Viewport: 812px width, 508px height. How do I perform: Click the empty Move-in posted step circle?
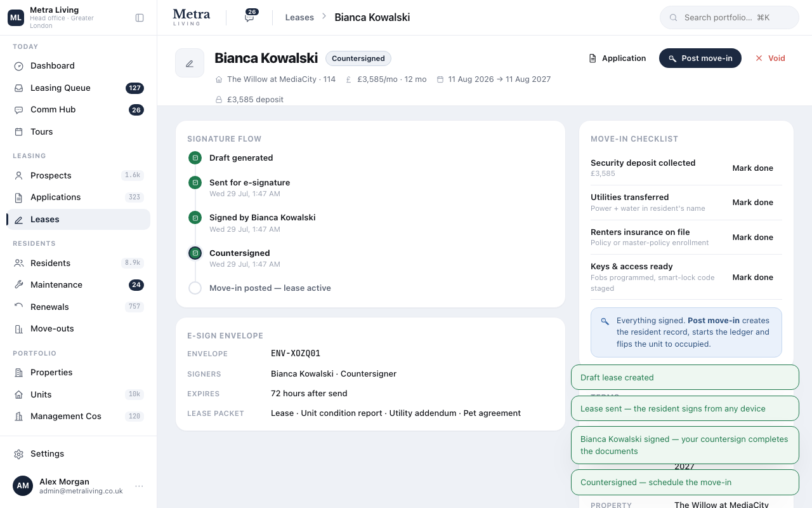click(x=195, y=288)
